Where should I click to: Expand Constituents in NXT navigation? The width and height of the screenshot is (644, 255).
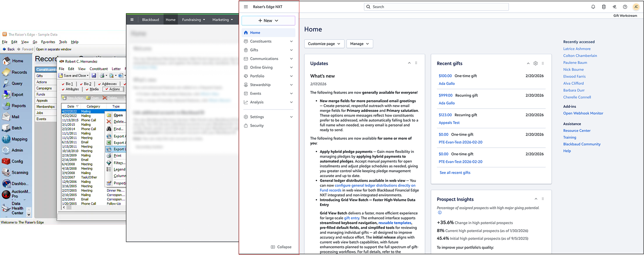(291, 41)
